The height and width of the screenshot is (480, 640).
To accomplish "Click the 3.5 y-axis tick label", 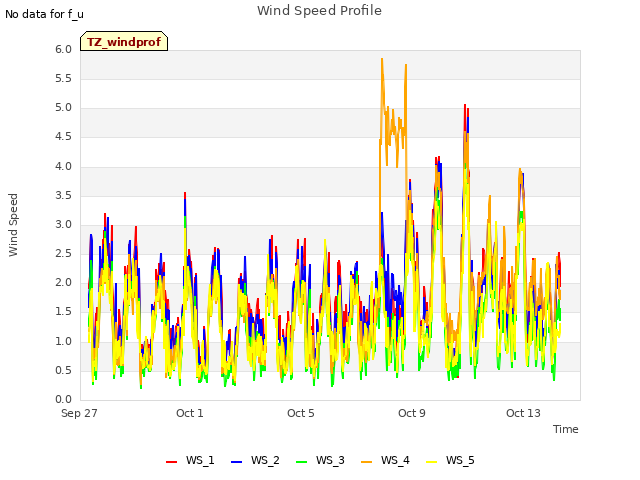I will point(63,196).
